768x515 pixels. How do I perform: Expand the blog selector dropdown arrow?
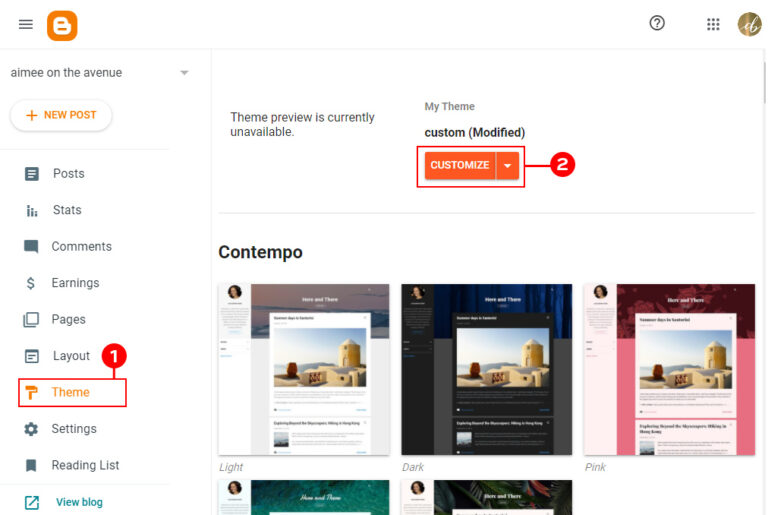click(184, 73)
